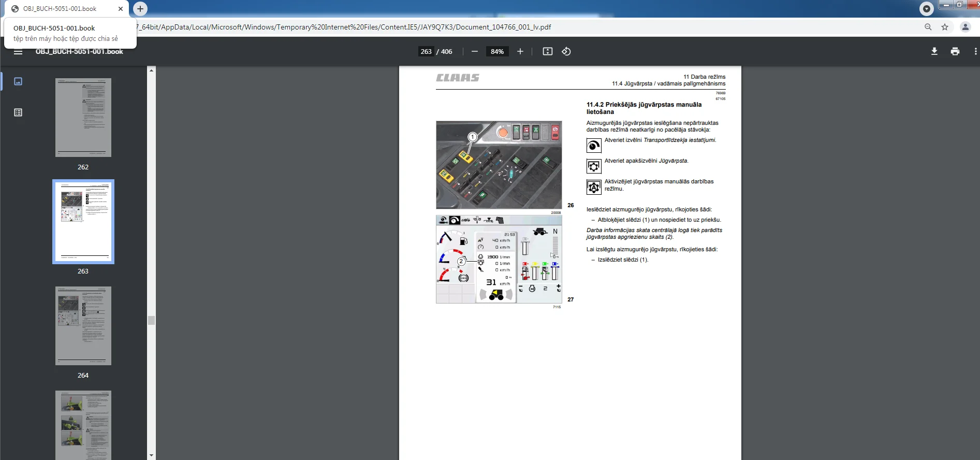
Task: Click the thumbnail panel scrollbar handle
Action: tap(151, 321)
